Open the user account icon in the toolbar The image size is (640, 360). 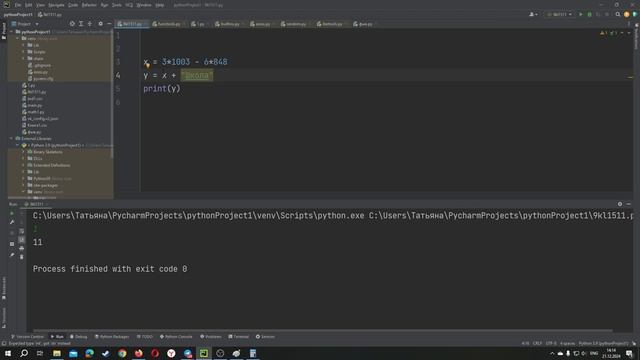[x=533, y=14]
